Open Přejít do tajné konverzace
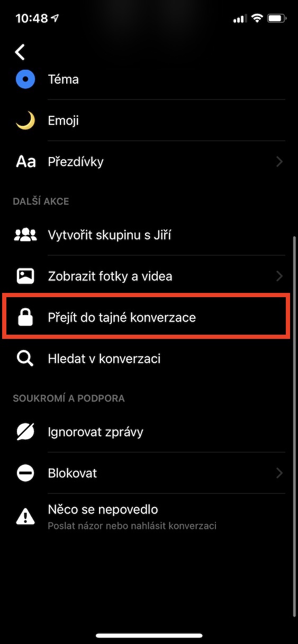Viewport: 298px width, 644px height. pos(147,317)
